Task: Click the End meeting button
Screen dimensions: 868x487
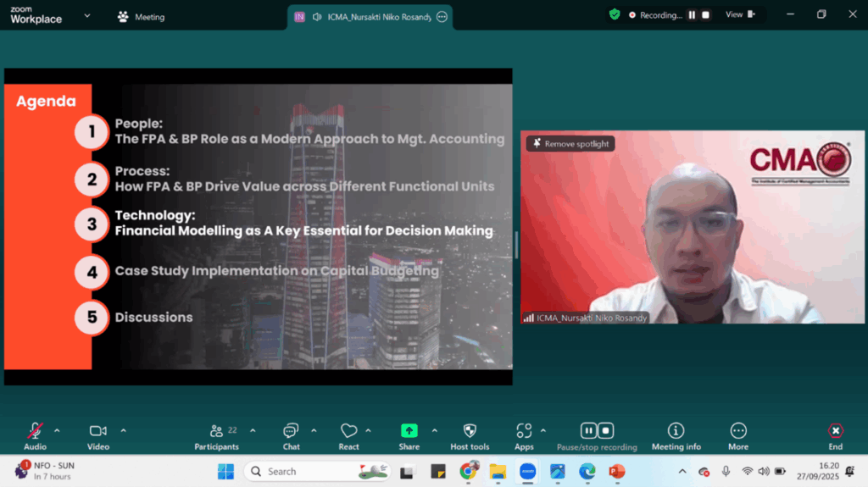Action: [835, 431]
